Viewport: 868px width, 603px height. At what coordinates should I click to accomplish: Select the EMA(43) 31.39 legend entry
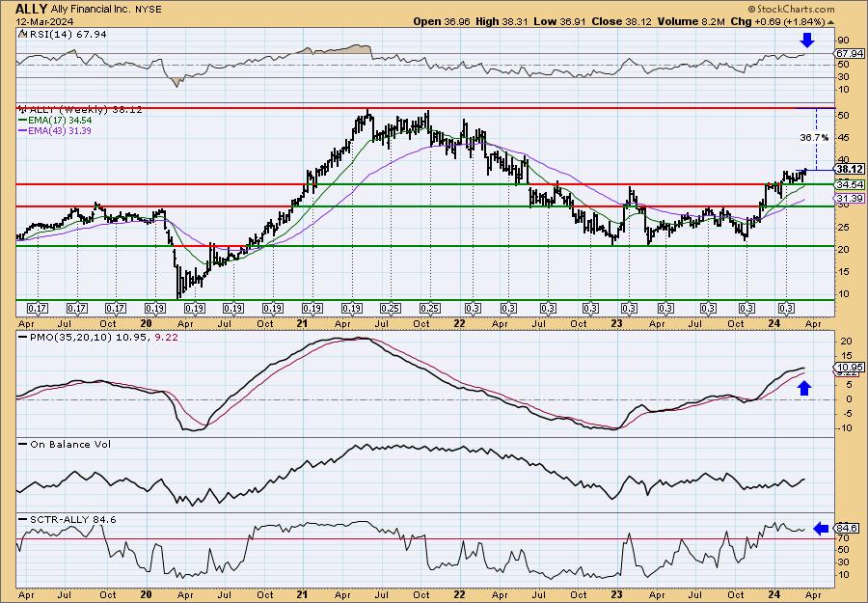pyautogui.click(x=59, y=130)
